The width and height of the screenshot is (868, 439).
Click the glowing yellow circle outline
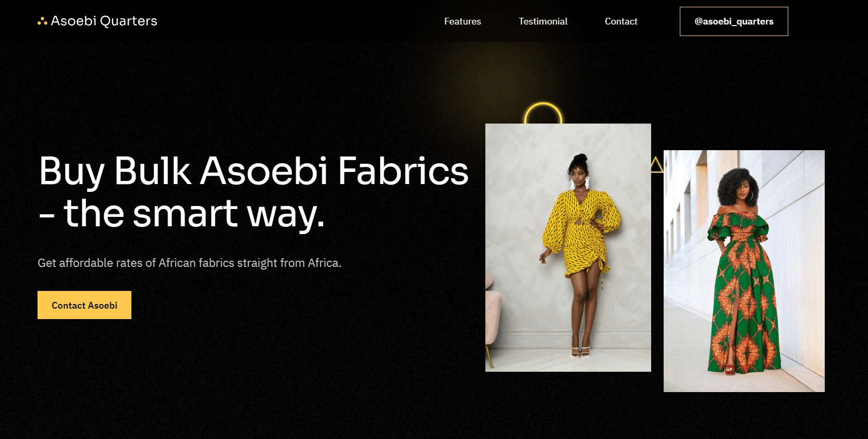[x=543, y=114]
